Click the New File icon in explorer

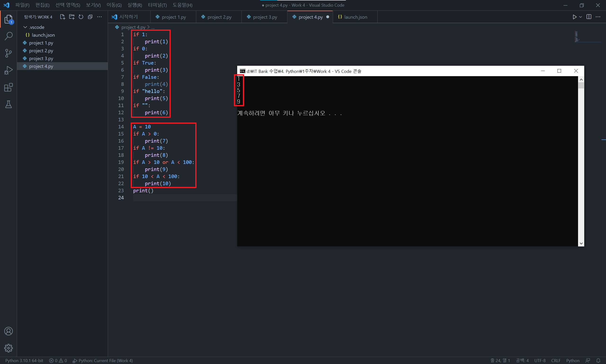[62, 17]
